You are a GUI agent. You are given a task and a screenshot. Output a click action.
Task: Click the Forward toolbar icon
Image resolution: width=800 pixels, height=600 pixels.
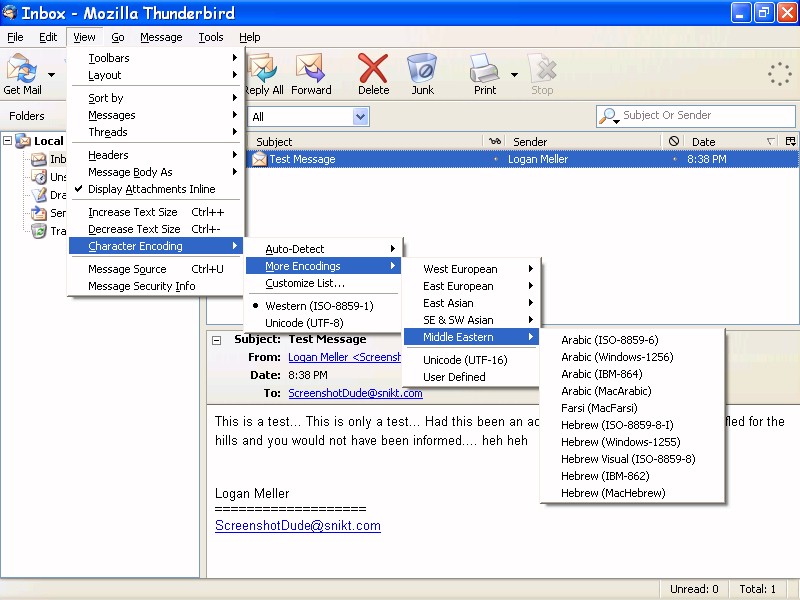point(310,69)
